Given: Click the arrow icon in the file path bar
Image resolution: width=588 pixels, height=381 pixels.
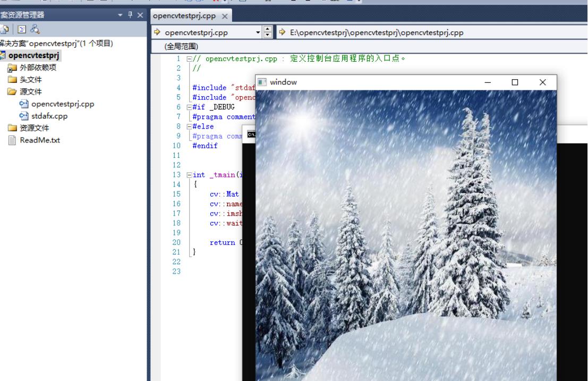Looking at the screenshot, I should [x=283, y=32].
